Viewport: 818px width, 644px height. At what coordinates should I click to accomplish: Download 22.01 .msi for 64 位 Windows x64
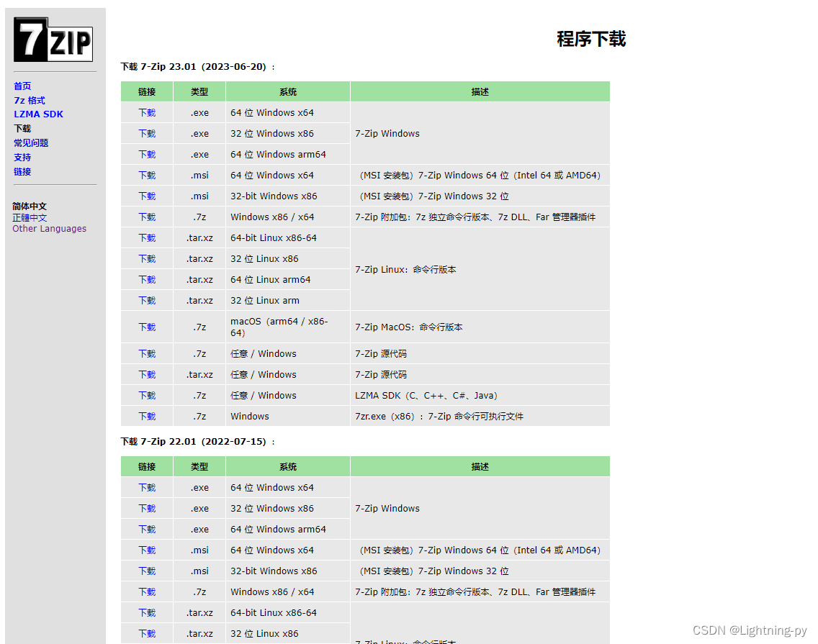(147, 550)
